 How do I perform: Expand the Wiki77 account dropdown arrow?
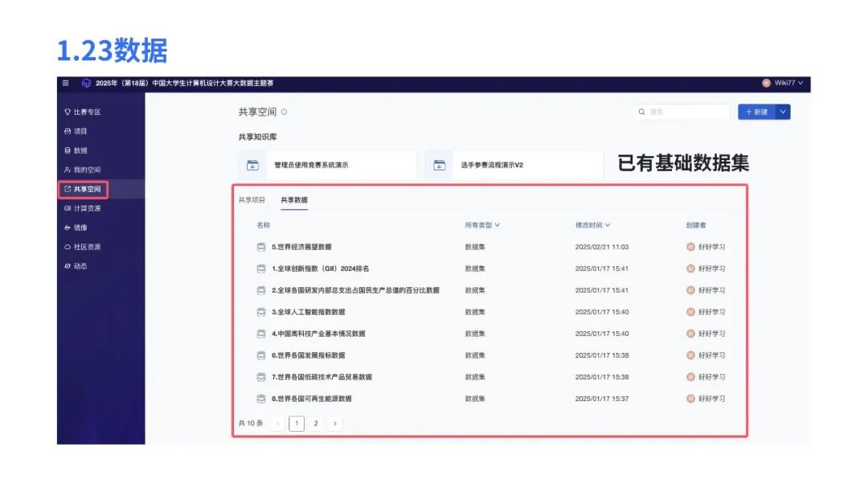point(800,83)
